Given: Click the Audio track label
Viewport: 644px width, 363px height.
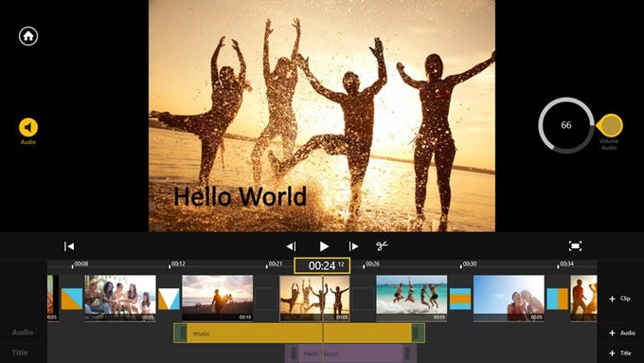Looking at the screenshot, I should coord(23,332).
